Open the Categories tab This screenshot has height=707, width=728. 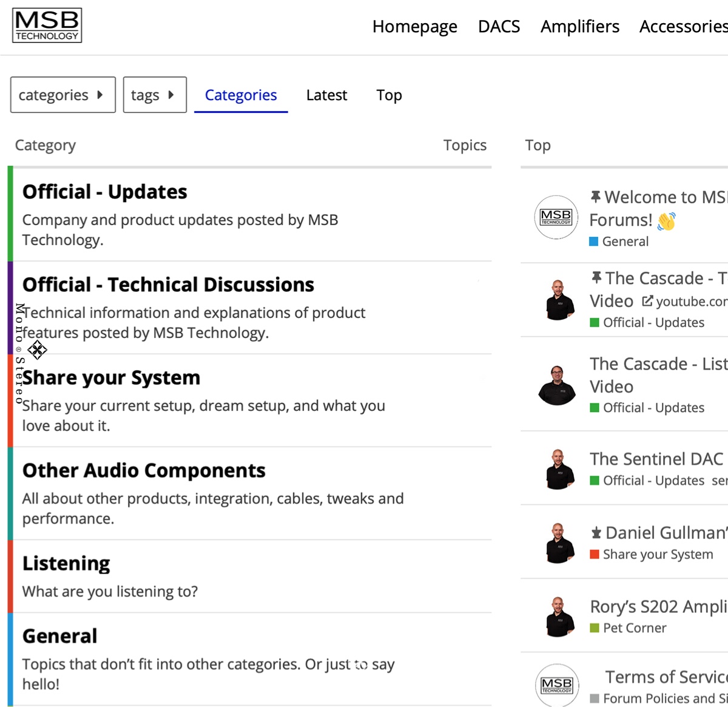pos(241,95)
